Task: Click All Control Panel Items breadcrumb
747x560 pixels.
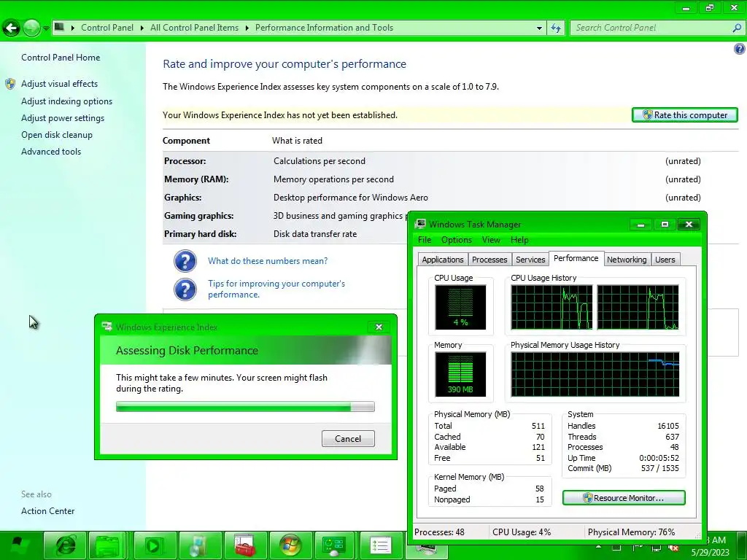Action: [194, 28]
